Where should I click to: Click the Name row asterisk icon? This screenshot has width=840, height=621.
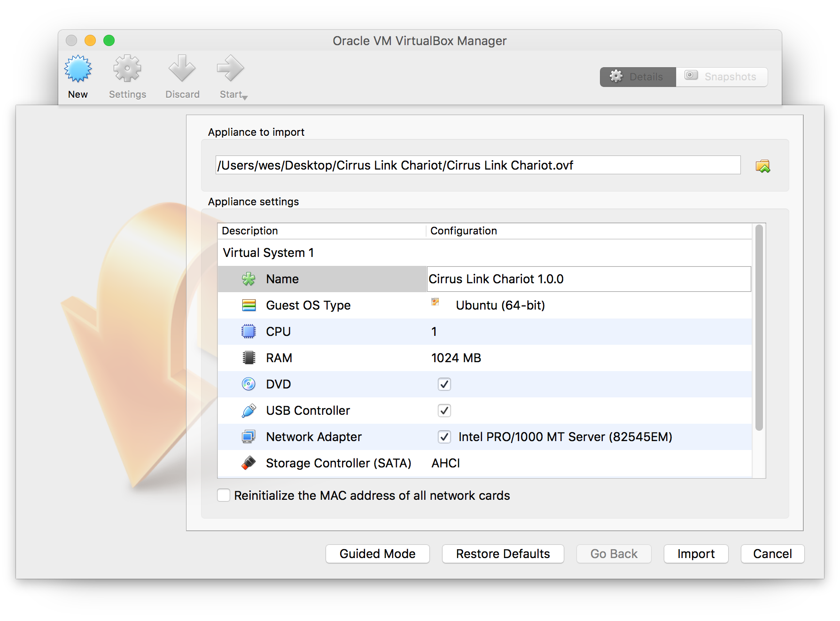click(249, 279)
